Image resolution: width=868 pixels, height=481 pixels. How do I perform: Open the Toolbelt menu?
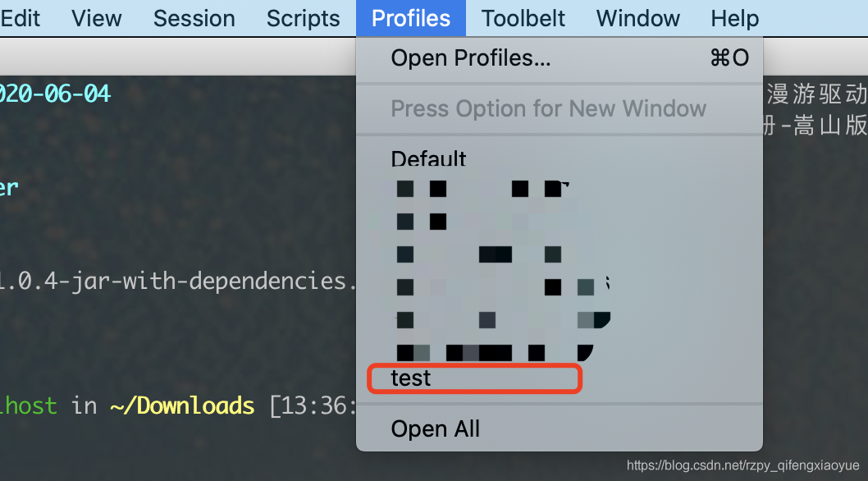click(x=523, y=18)
